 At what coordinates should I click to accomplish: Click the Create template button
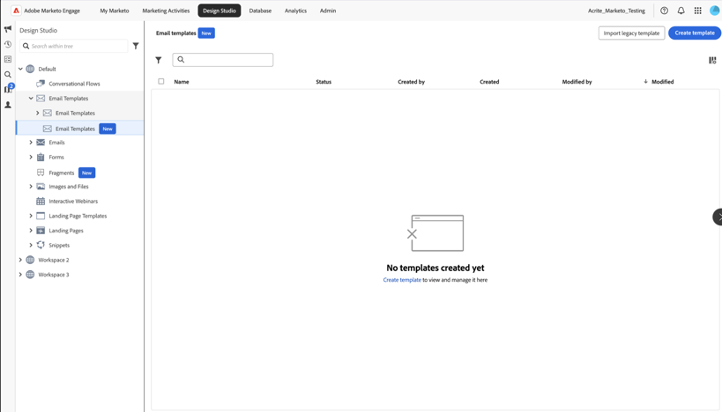pyautogui.click(x=694, y=33)
